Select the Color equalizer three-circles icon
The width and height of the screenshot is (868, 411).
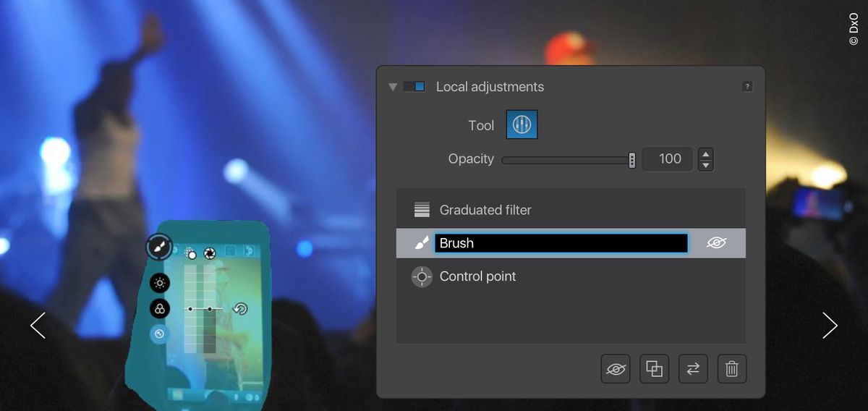click(x=160, y=309)
